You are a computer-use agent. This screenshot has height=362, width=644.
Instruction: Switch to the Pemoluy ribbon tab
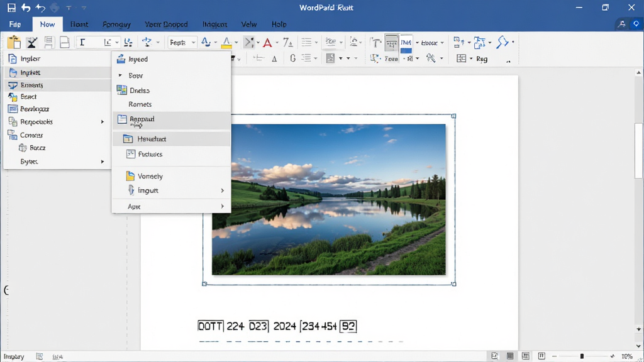[x=116, y=25]
